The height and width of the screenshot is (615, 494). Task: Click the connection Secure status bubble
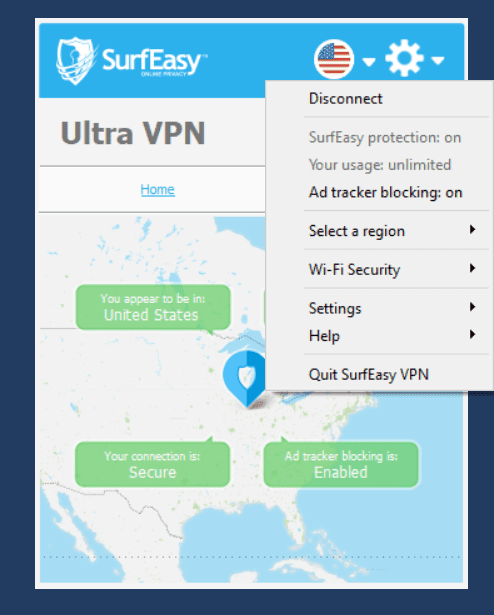tap(152, 464)
